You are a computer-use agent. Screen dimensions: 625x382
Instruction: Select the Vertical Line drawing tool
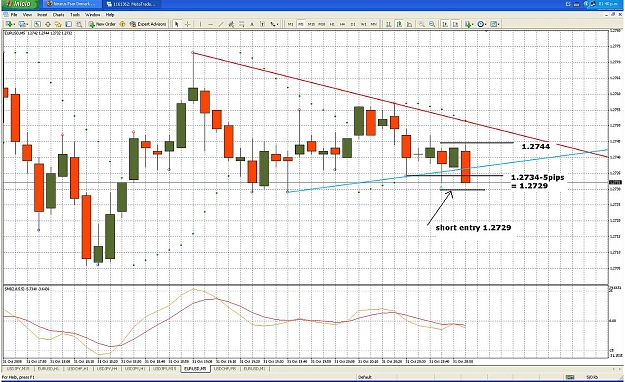click(200, 24)
